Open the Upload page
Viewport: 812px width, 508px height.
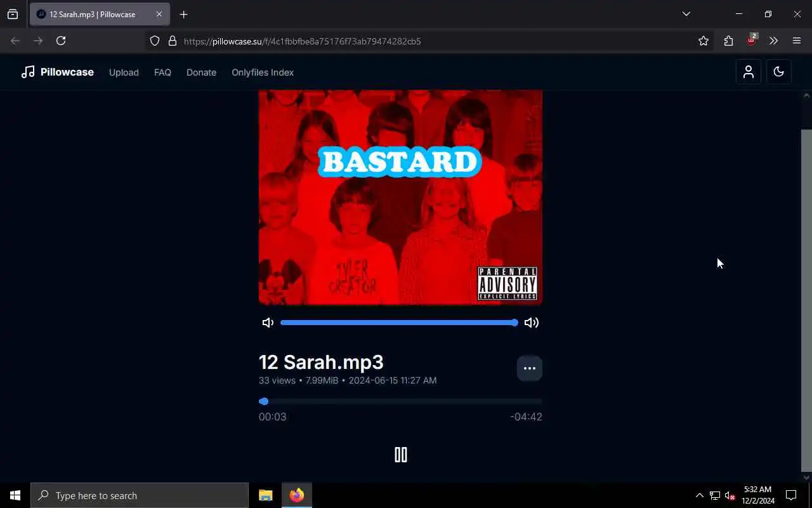click(124, 72)
